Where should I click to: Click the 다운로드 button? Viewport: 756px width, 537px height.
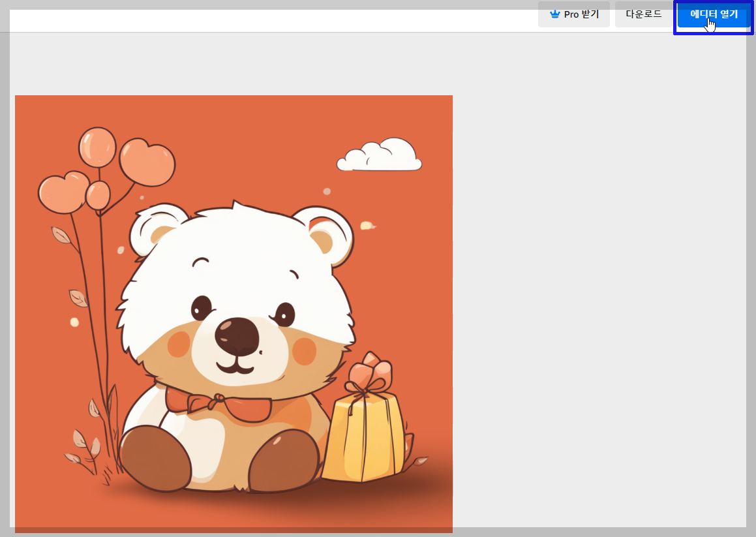[x=644, y=14]
